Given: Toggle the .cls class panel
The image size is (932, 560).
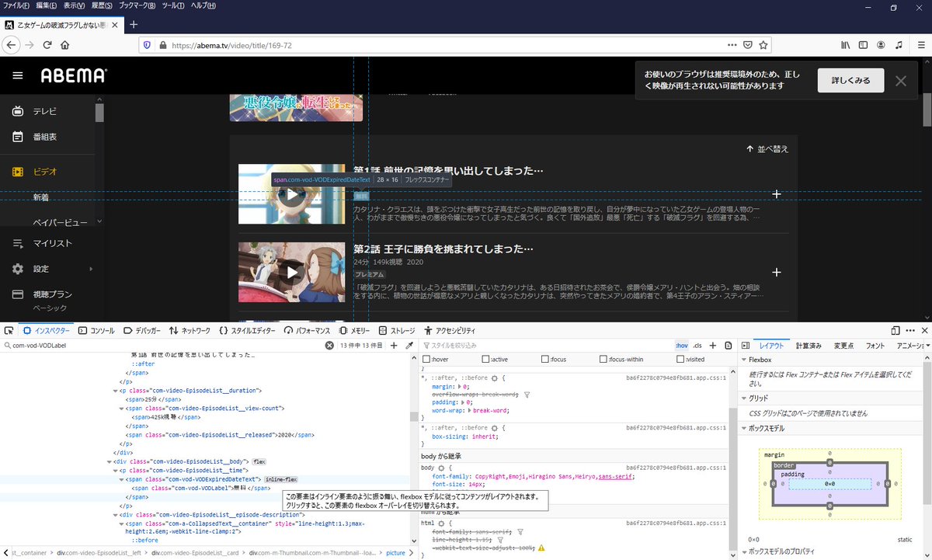Looking at the screenshot, I should (x=697, y=345).
